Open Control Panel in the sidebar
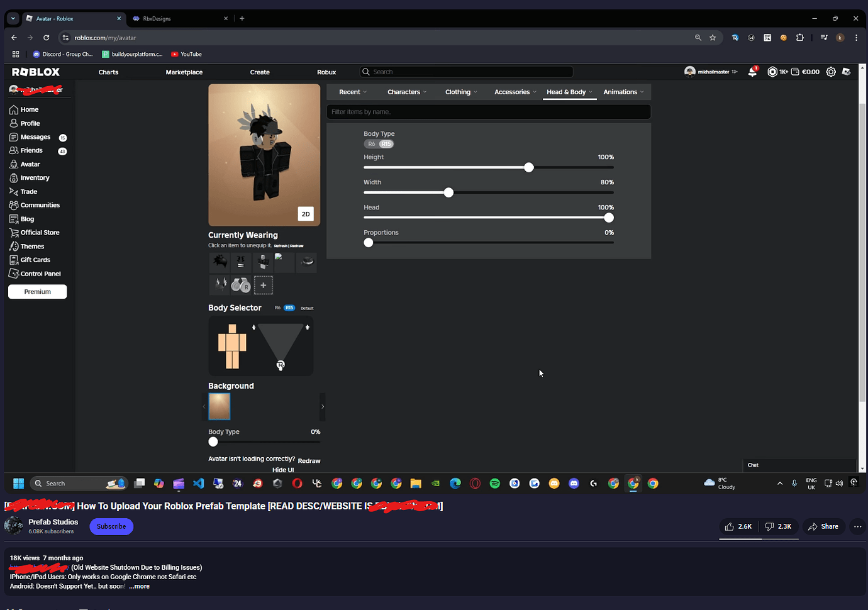This screenshot has height=610, width=868. click(x=35, y=274)
